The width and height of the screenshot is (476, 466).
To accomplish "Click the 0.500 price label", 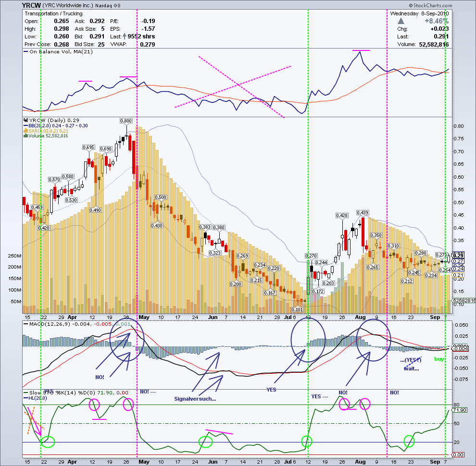I will [161, 197].
